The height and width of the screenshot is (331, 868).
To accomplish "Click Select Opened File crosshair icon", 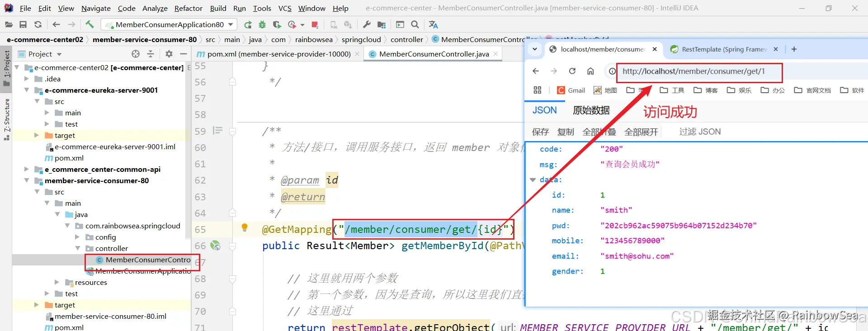I will click(x=136, y=54).
